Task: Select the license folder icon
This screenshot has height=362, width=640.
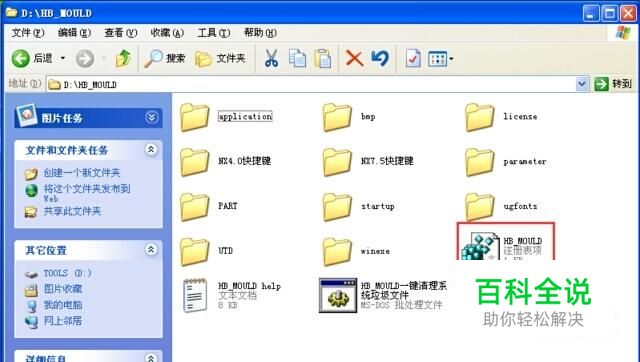Action: (479, 117)
